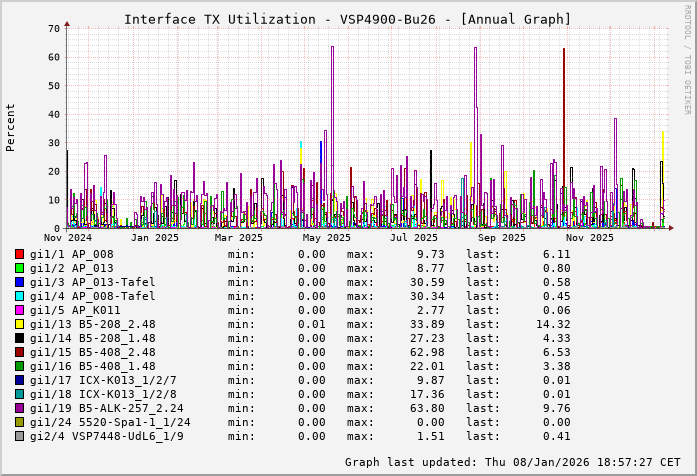Select the gi1/18 ICX-K013_1/2/8 legend entry
This screenshot has width=697, height=476.
102,394
